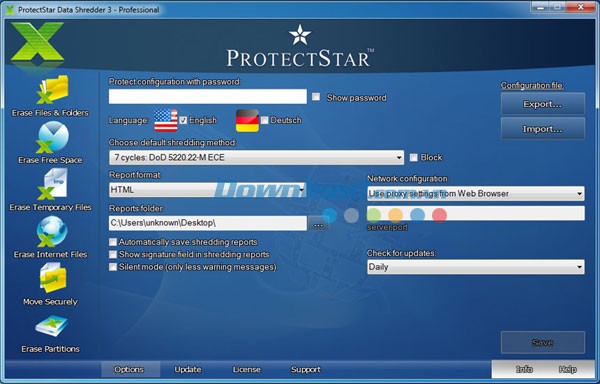
Task: Click the Import... configuration button
Action: 543,129
